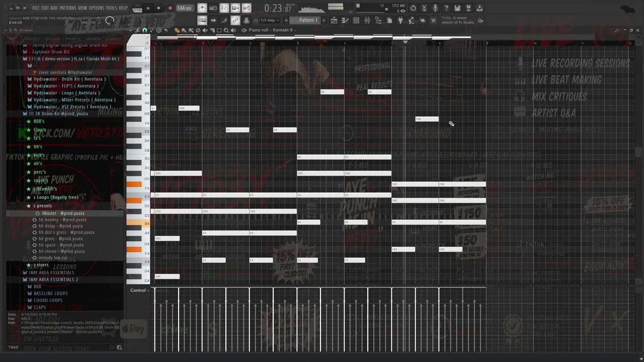The width and height of the screenshot is (644, 362).
Task: Click the 0:23:87 time display
Action: 278,9
